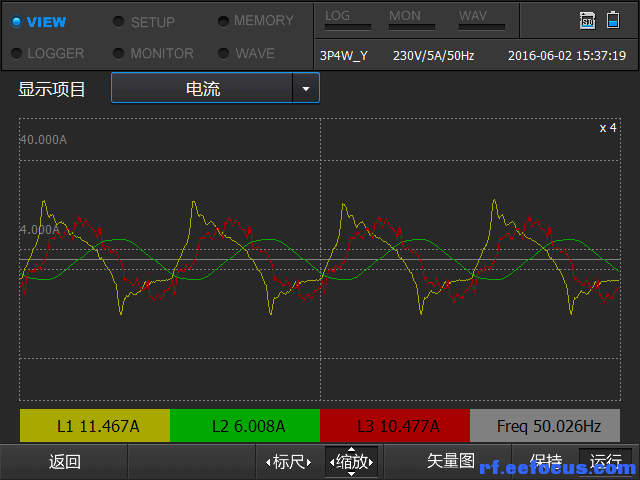The height and width of the screenshot is (480, 640).
Task: Click the green L2 6.008A channel swatch
Action: (x=245, y=426)
